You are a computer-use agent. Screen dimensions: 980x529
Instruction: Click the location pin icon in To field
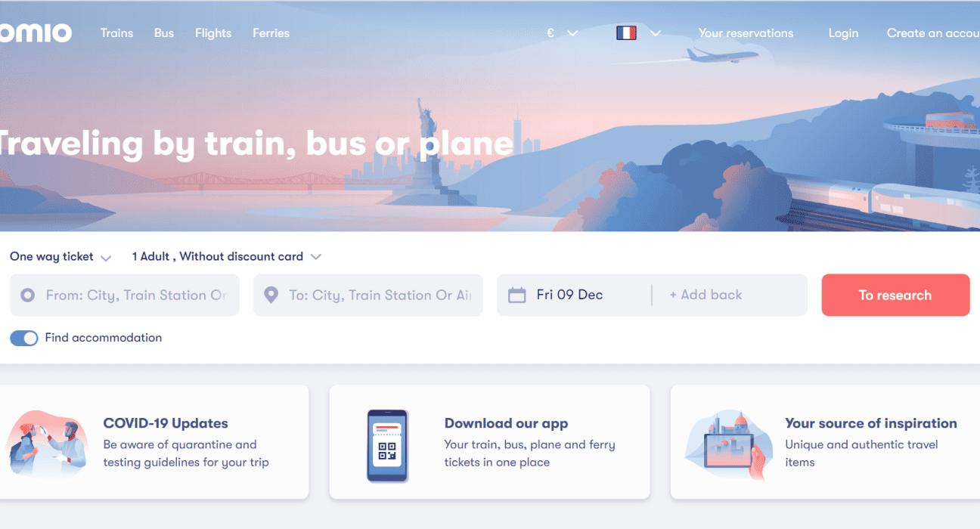coord(271,295)
